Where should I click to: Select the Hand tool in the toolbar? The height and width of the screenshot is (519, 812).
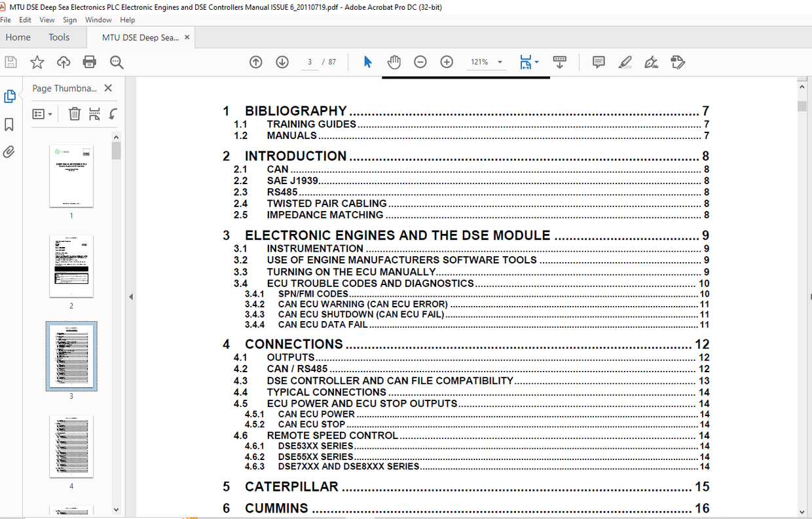click(x=394, y=62)
